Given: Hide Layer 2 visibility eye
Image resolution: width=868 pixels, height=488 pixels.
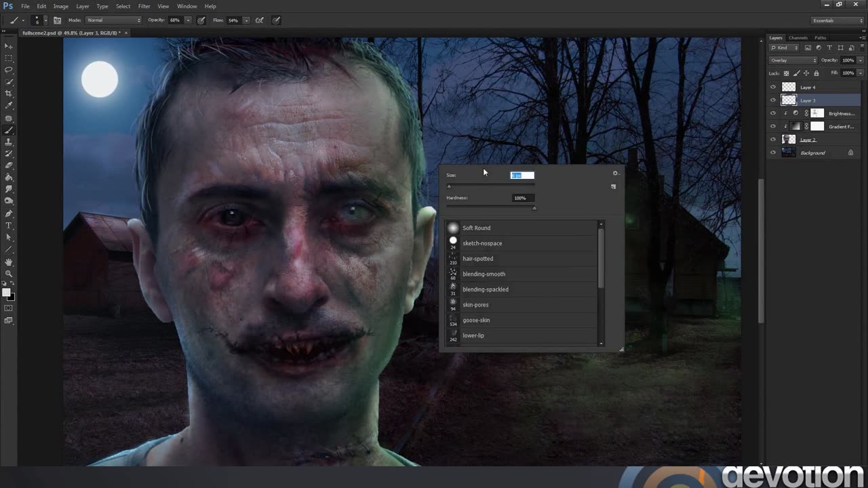Looking at the screenshot, I should pos(773,140).
